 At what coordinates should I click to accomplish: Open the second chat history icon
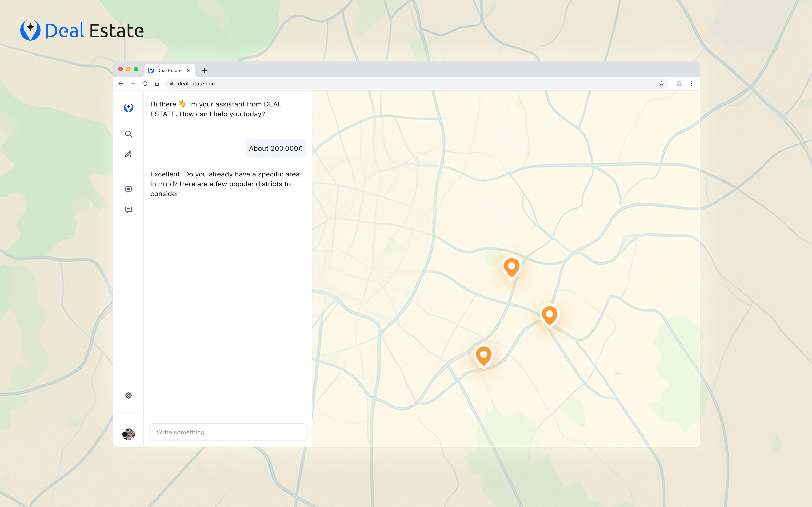pyautogui.click(x=128, y=210)
